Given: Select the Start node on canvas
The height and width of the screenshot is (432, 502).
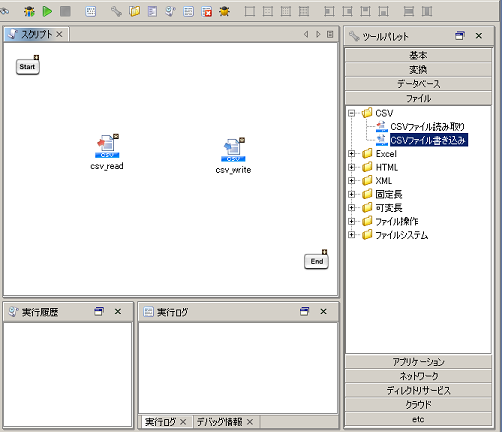Looking at the screenshot, I should click(27, 67).
